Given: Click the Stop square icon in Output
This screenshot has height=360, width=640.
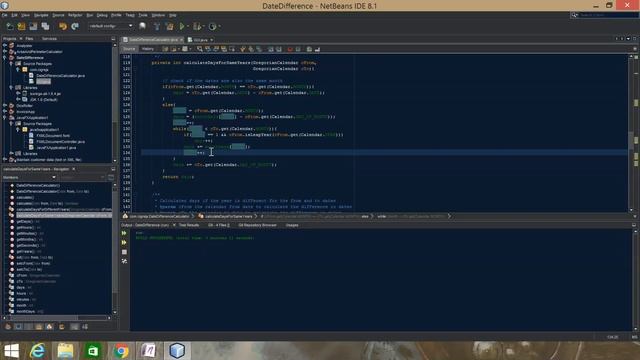Looking at the screenshot, I should pos(124,252).
